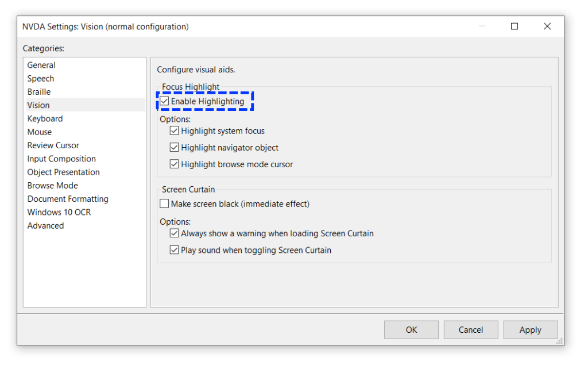Select the General category
Screen dimensions: 588x369
pos(84,65)
